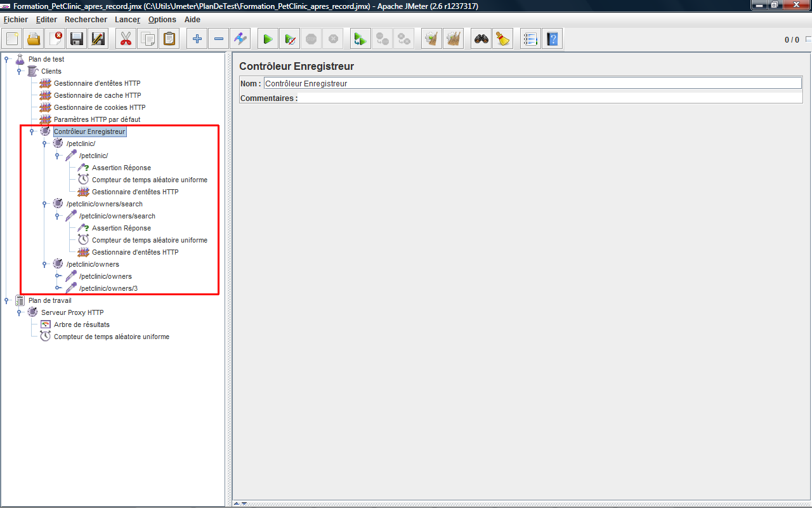This screenshot has width=812, height=508.
Task: Click the binoculars Search icon
Action: [481, 39]
